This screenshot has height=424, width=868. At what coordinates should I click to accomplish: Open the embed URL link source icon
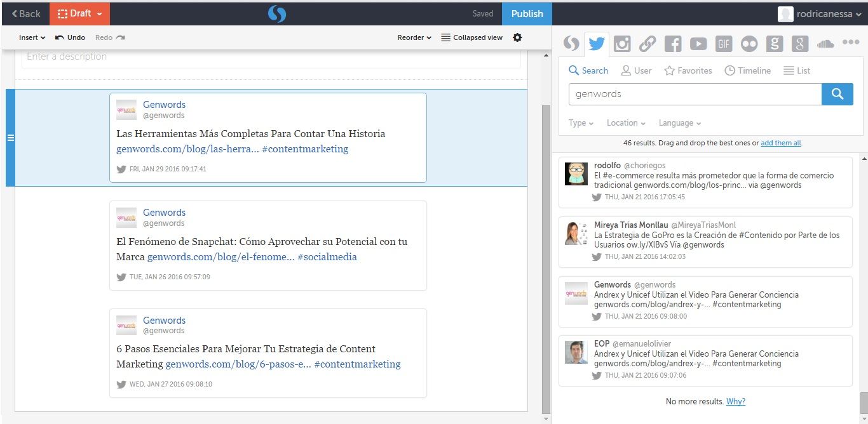[x=648, y=44]
